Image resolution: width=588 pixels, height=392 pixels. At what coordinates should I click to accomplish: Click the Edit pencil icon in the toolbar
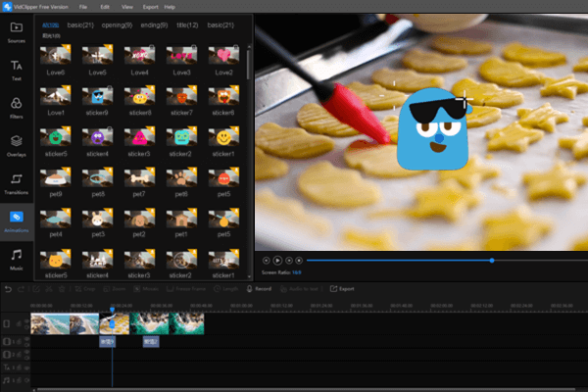pyautogui.click(x=36, y=289)
